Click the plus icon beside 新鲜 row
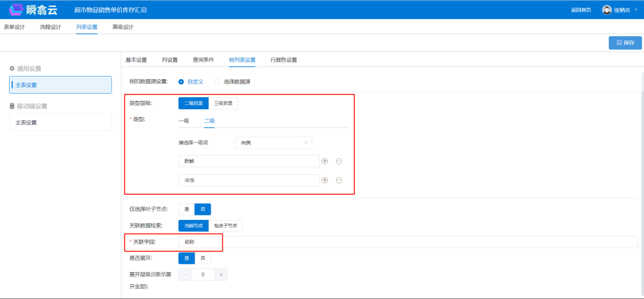 click(x=325, y=161)
